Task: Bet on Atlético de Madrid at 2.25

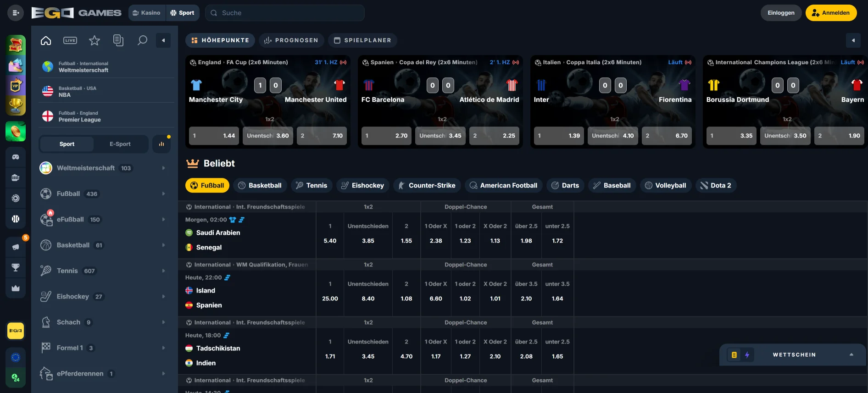Action: 494,136
